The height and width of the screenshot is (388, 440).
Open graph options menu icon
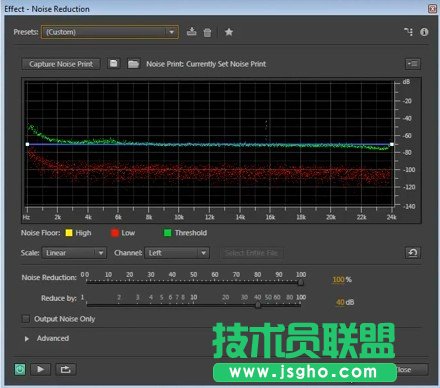(413, 64)
